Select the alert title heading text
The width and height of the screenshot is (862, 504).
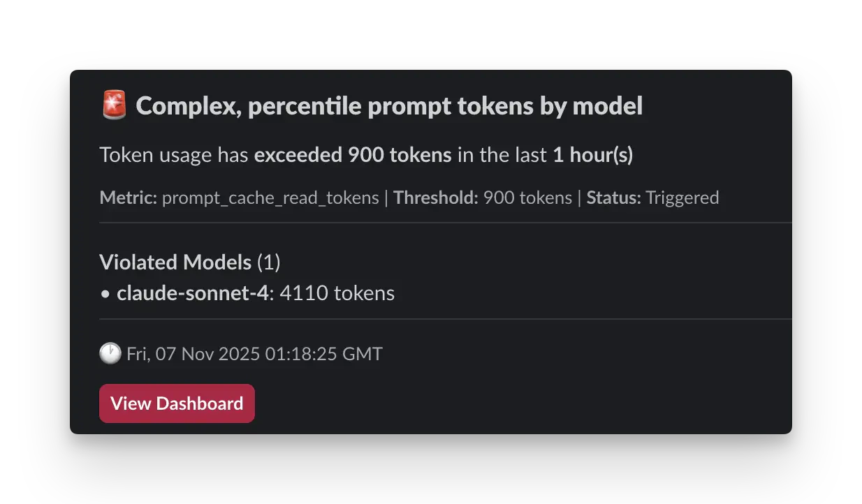coord(388,106)
